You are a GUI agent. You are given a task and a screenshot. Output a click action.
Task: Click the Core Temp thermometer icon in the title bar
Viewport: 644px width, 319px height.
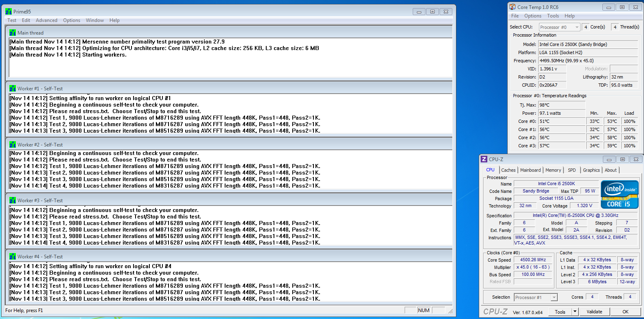click(x=513, y=7)
